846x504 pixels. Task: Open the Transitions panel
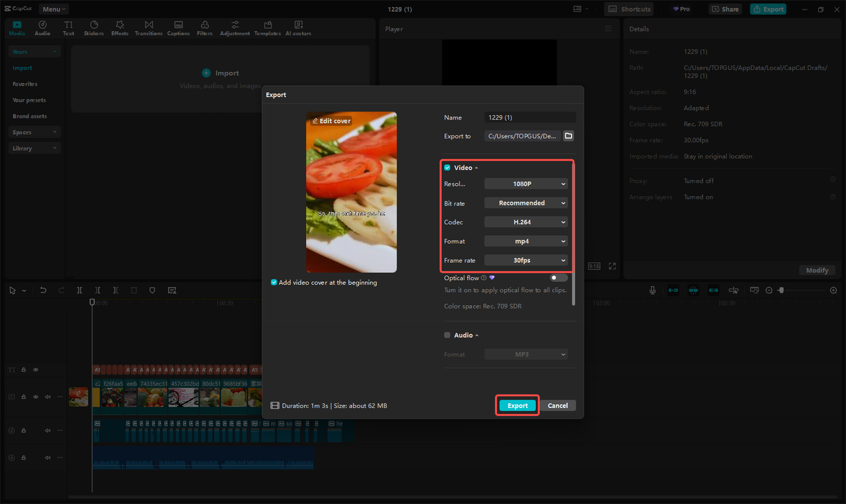[x=149, y=27]
